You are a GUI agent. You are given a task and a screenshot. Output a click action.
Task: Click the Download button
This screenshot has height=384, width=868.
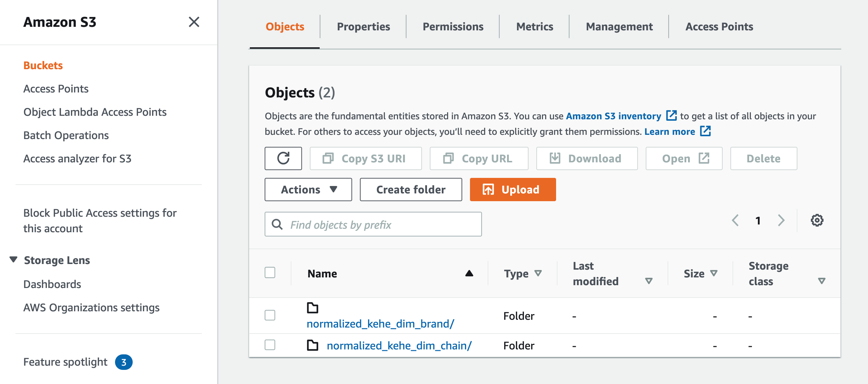coord(587,158)
